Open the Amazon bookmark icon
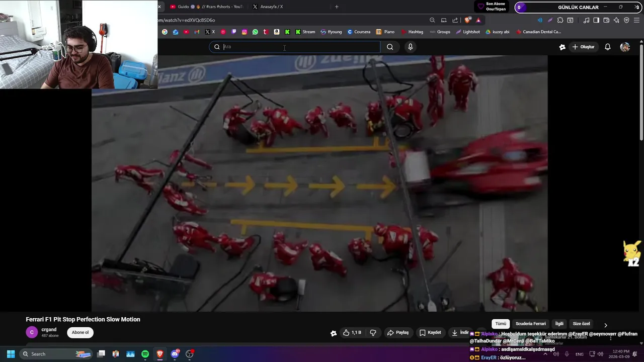This screenshot has width=644, height=362. 276,32
